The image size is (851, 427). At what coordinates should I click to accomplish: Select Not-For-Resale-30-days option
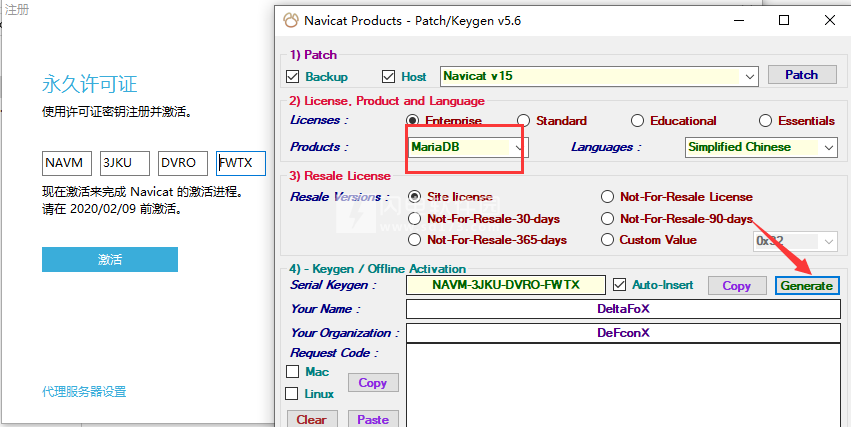[415, 219]
